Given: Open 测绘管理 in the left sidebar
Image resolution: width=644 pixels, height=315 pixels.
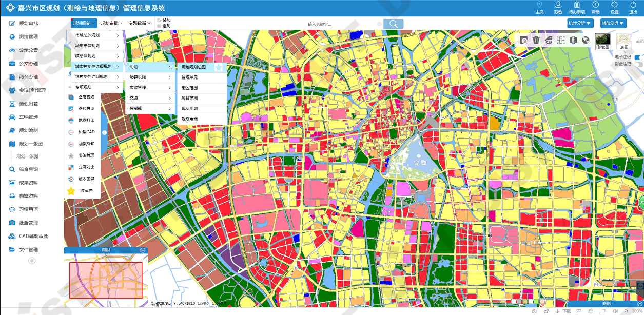Looking at the screenshot, I should click(28, 37).
